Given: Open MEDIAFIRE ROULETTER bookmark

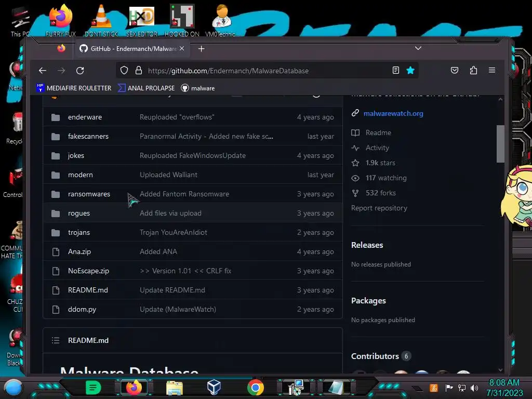Looking at the screenshot, I should tap(74, 88).
